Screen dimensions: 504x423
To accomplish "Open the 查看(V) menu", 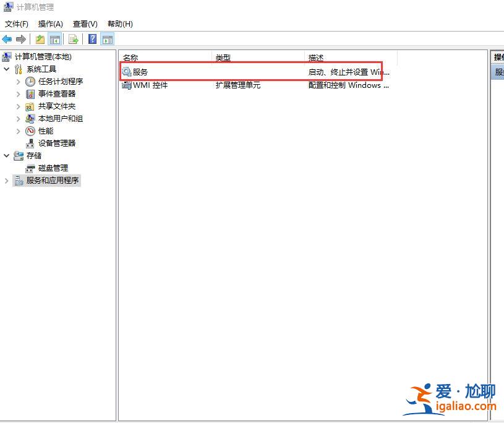I will [85, 23].
